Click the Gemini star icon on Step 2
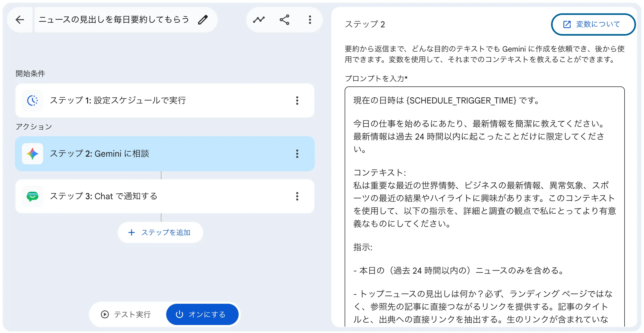 (32, 154)
